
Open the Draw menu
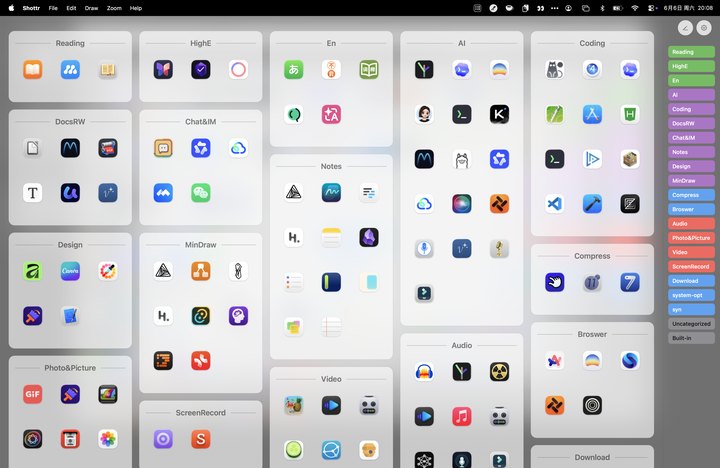click(91, 8)
